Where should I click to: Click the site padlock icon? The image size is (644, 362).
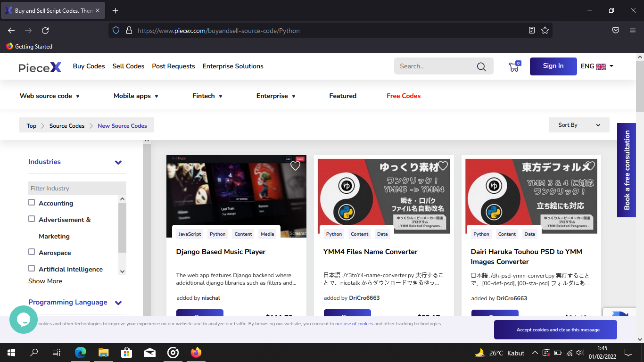click(129, 31)
